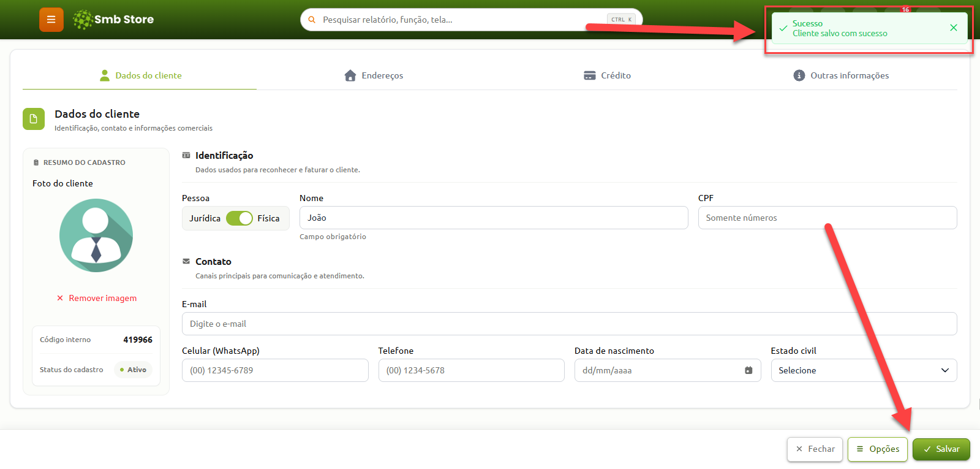Screen dimensions: 980x469
Task: Click the Campo obrigatório hint text
Action: pyautogui.click(x=333, y=237)
